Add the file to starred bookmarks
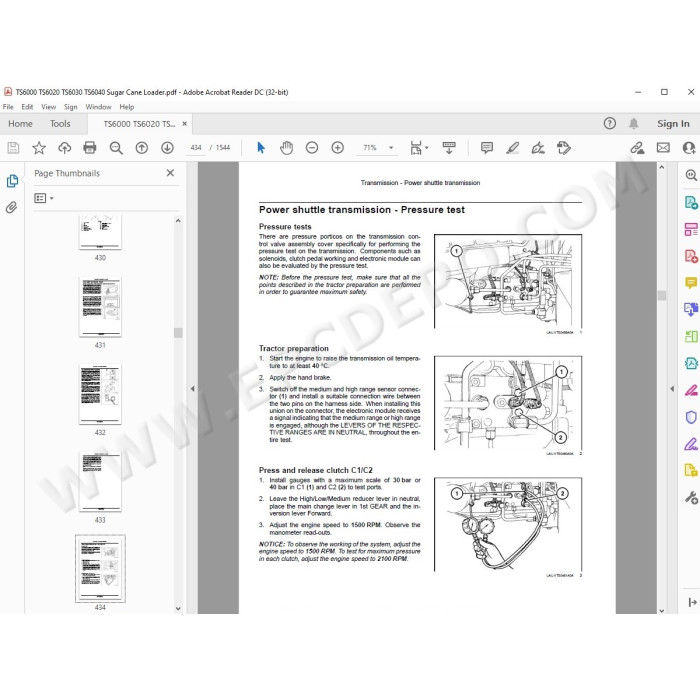The height and width of the screenshot is (700, 700). (39, 148)
